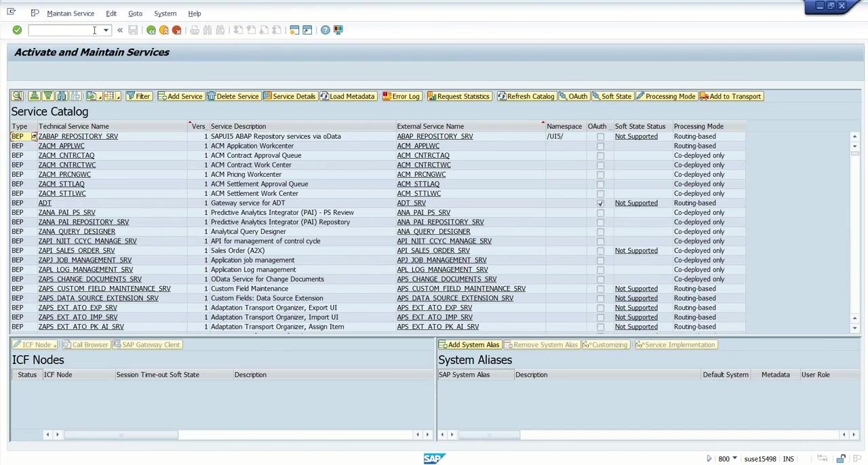
Task: Click the Create New Session icon
Action: point(294,30)
